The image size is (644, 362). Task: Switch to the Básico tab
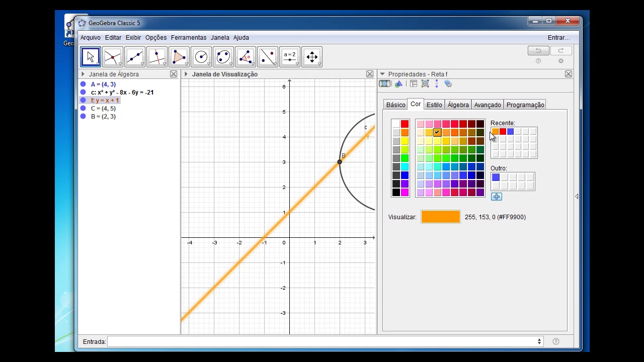395,105
